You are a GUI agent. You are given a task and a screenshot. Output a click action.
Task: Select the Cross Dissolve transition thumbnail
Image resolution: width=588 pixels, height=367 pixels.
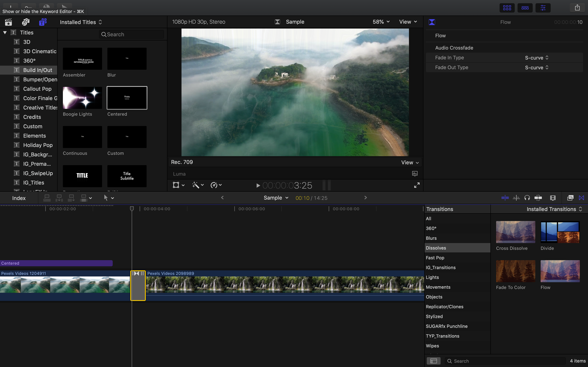[x=515, y=232]
